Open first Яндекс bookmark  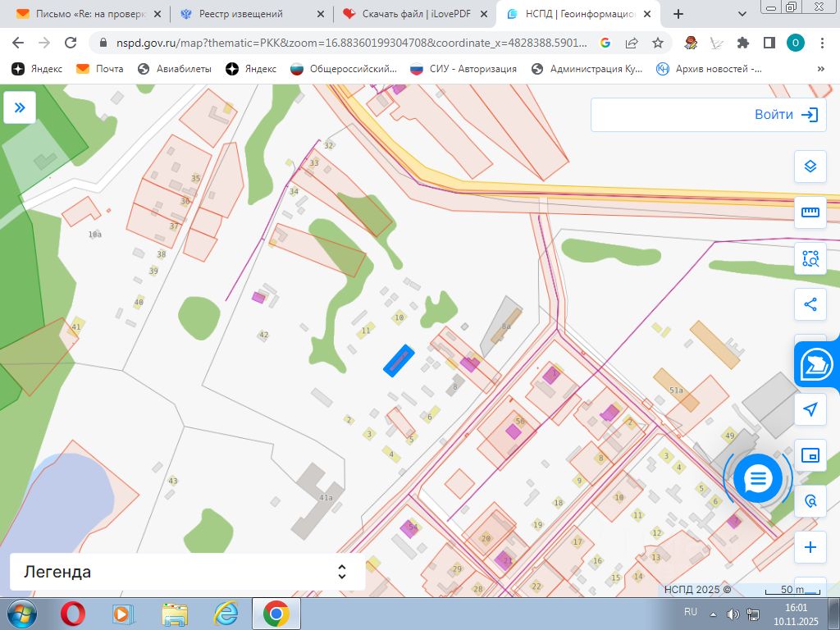tap(37, 69)
